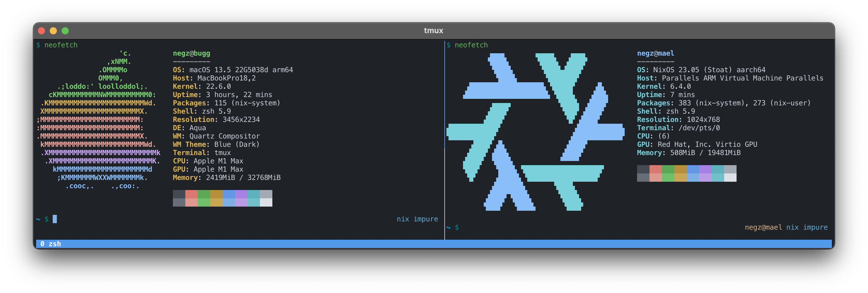Click the left pane 'nix impure' status
The image size is (868, 293).
[x=417, y=219]
